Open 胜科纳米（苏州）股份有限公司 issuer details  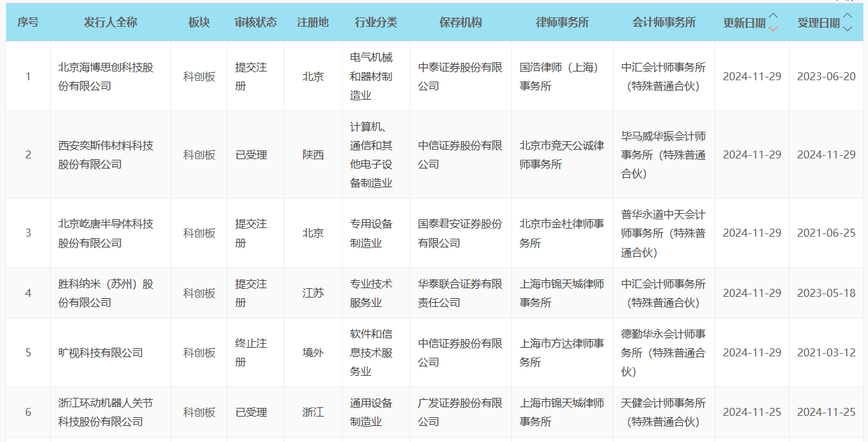106,293
